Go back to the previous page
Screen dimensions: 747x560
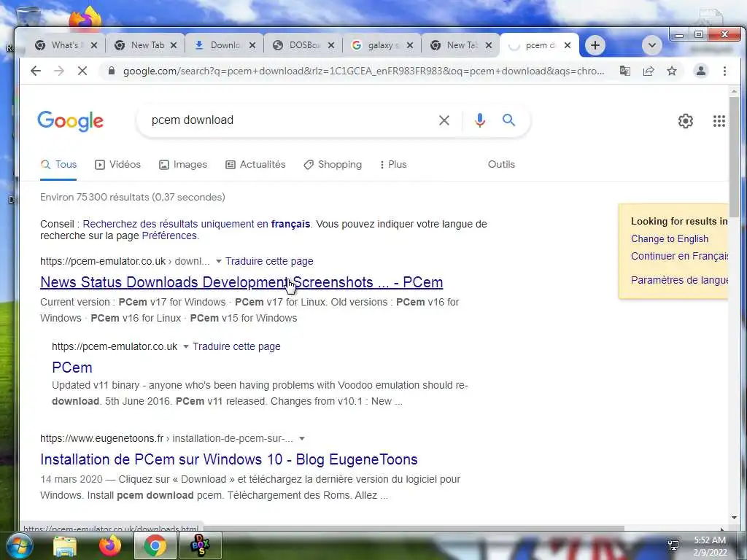click(x=36, y=71)
